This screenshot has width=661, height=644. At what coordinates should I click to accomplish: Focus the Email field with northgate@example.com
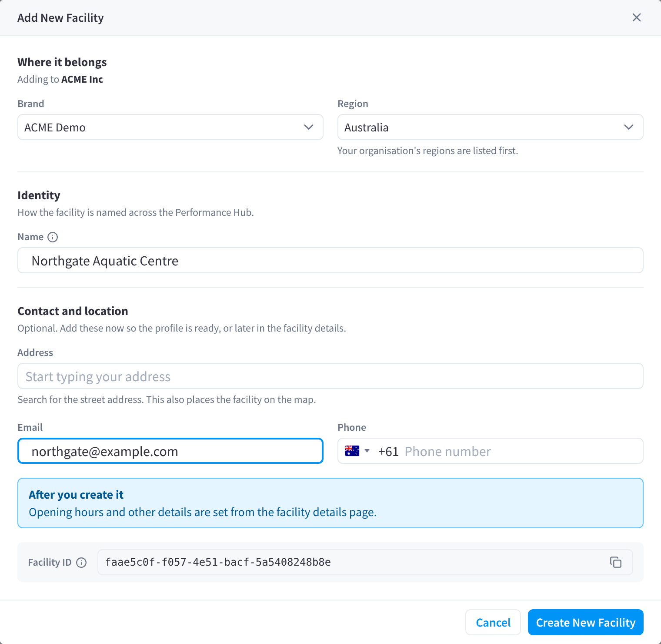coord(170,451)
